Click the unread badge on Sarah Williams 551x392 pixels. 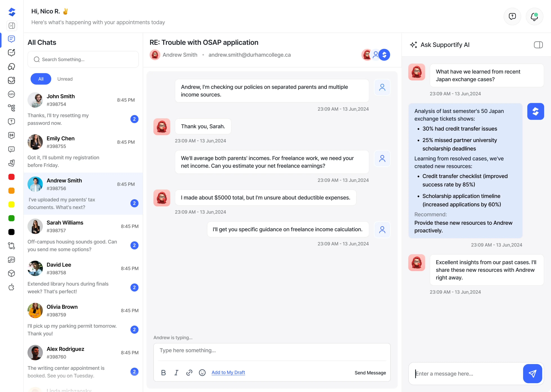(134, 245)
